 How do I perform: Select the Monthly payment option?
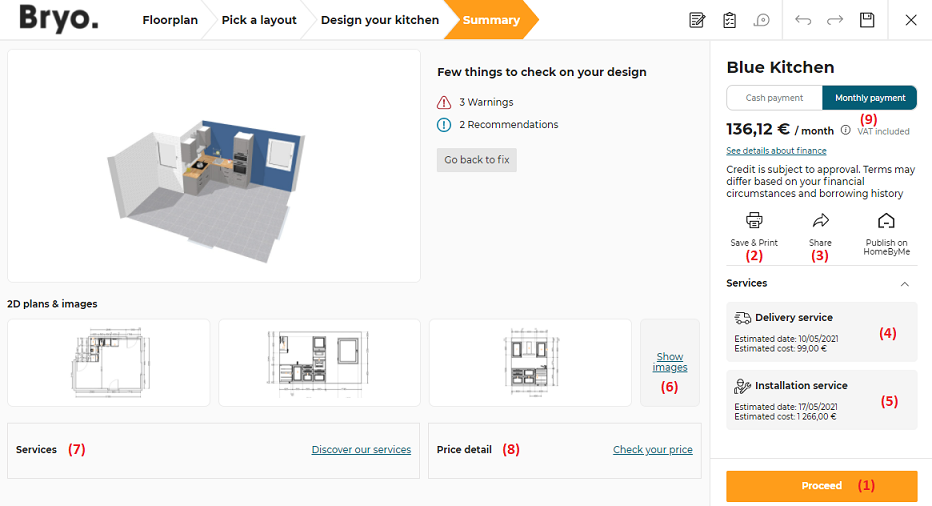click(x=869, y=98)
